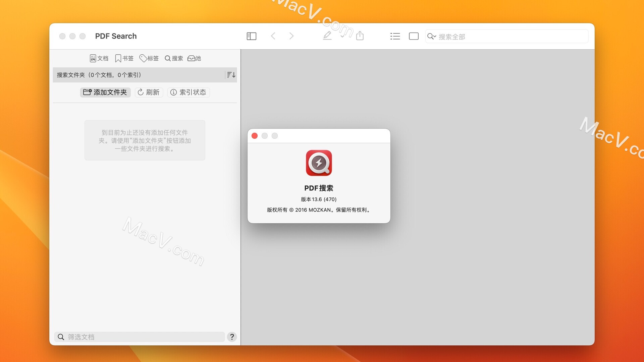Click the magnifier in filter field
Screen dimensions: 644x362
tap(61, 337)
